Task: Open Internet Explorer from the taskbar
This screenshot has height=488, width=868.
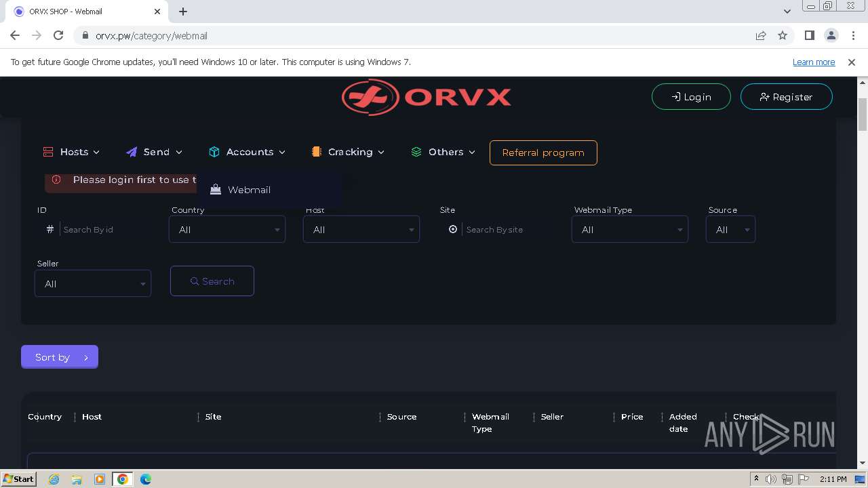Action: [x=54, y=479]
